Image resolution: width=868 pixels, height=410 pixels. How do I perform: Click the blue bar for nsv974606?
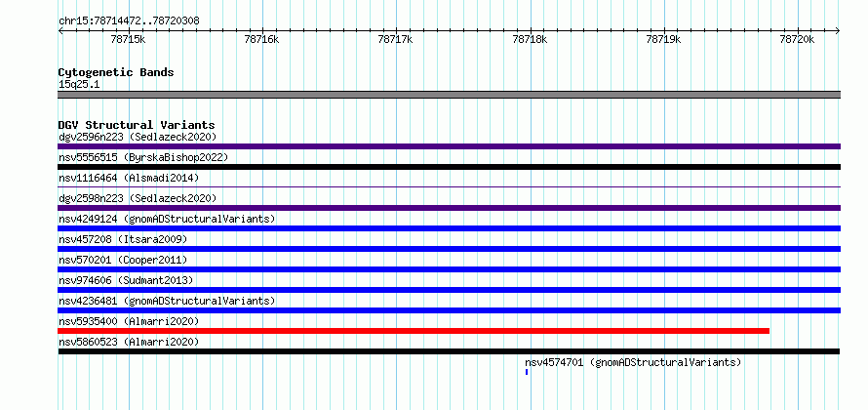tap(449, 290)
